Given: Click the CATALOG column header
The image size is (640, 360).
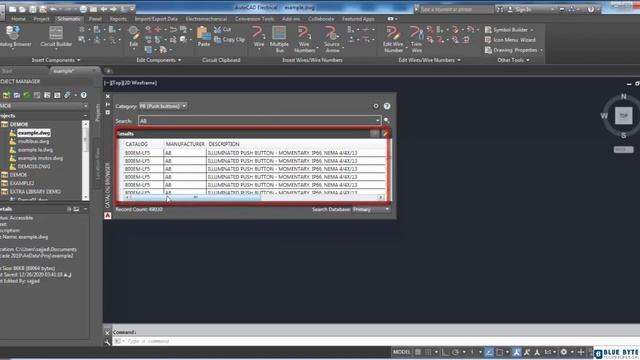Looking at the screenshot, I should click(143, 144).
